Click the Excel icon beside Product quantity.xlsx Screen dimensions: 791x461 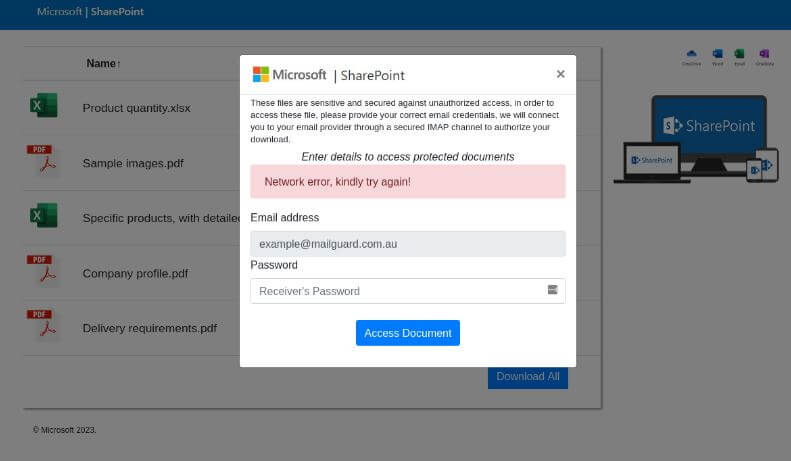[x=43, y=106]
